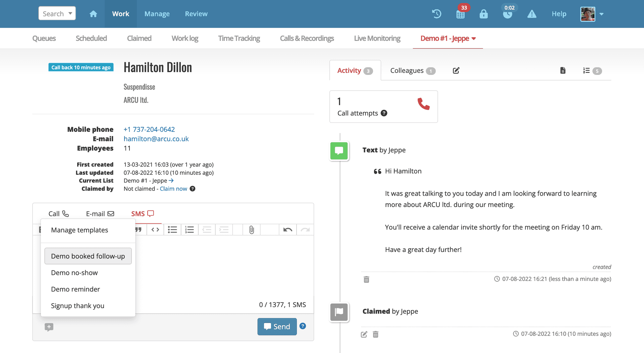Show help for Claimed by status
This screenshot has width=644, height=353.
193,189
